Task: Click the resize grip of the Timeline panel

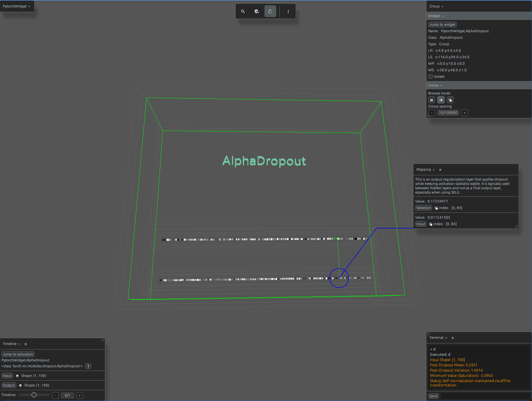Action: pyautogui.click(x=102, y=340)
